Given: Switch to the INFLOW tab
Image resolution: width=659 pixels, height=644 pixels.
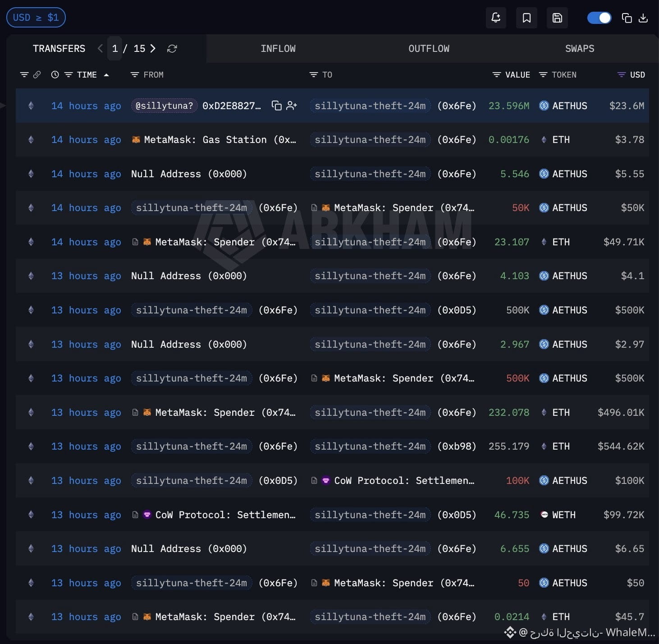Looking at the screenshot, I should pyautogui.click(x=278, y=49).
